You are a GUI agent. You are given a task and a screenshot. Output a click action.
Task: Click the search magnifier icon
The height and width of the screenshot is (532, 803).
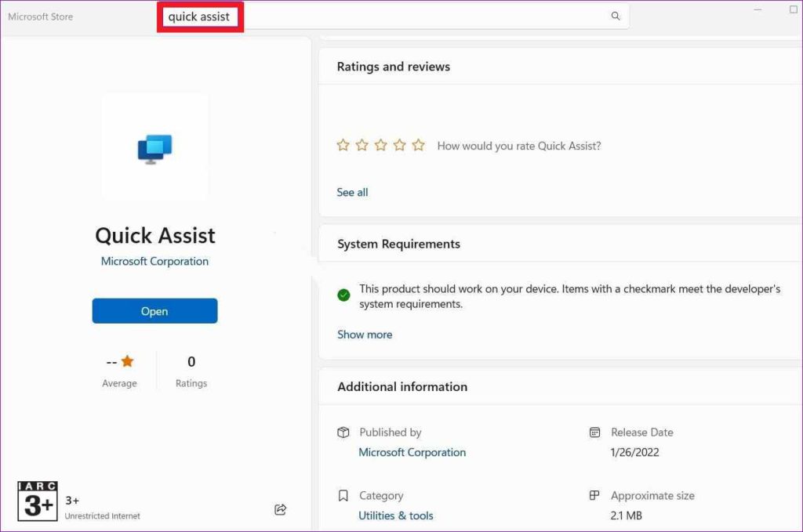616,16
